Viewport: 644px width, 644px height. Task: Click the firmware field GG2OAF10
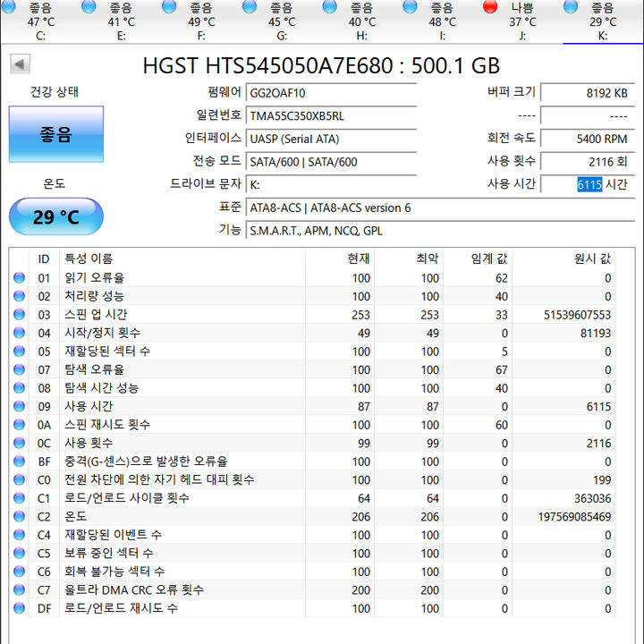point(331,93)
